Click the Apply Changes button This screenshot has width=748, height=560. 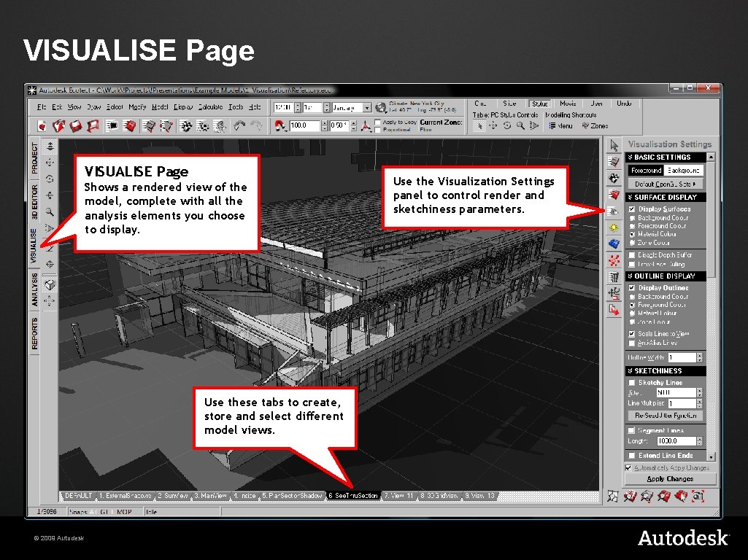671,479
